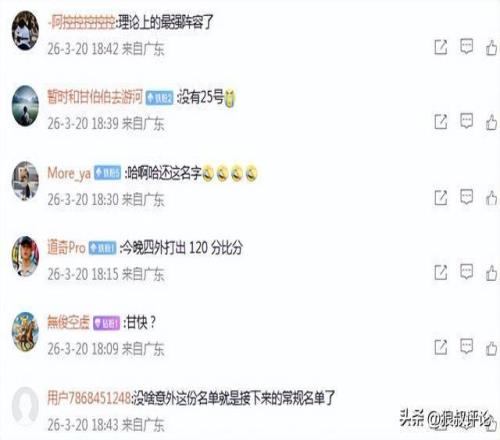Reply to the 甘快? comment
The width and height of the screenshot is (500, 440).
(x=466, y=347)
